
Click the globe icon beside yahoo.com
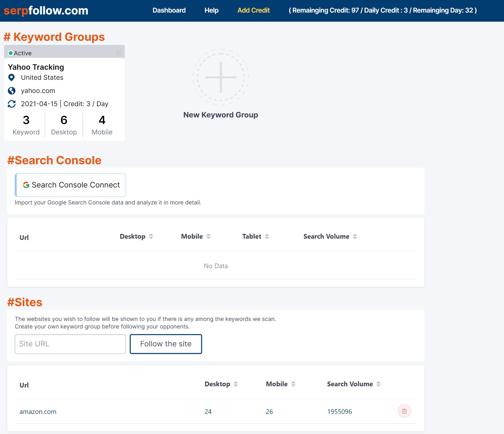point(12,91)
